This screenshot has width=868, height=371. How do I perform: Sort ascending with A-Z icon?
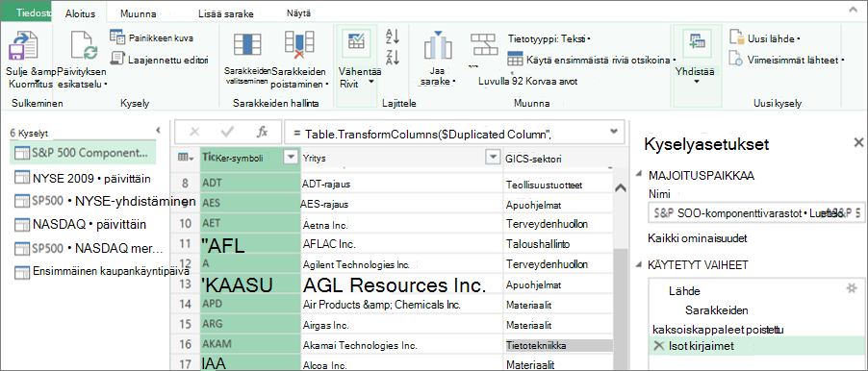[393, 37]
